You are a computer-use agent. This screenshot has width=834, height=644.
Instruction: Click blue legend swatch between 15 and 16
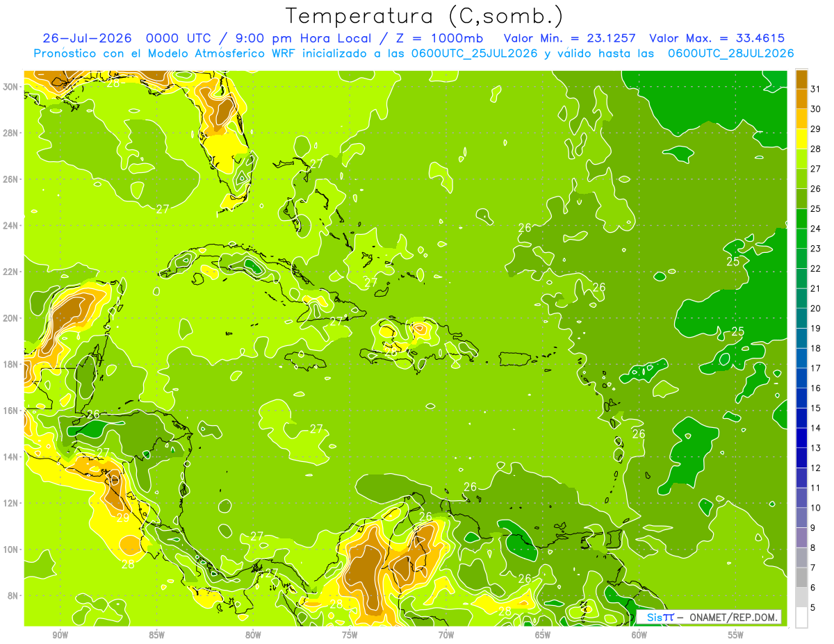click(801, 398)
